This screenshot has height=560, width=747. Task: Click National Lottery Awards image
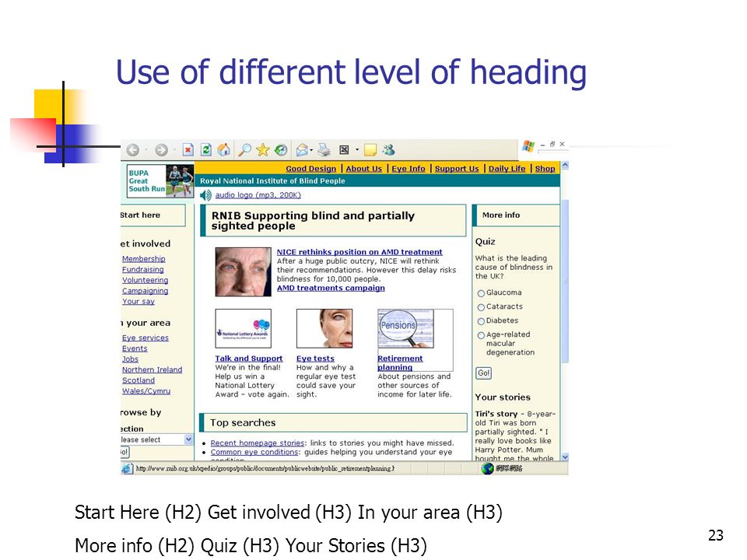tap(244, 328)
